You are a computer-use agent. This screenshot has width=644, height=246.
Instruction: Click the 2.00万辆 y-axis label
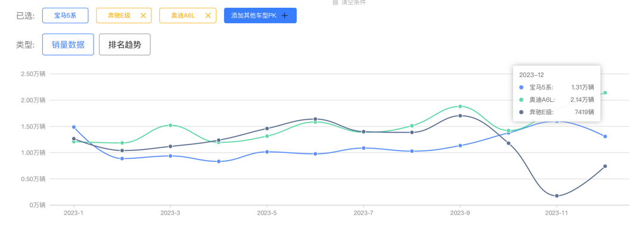pos(33,100)
